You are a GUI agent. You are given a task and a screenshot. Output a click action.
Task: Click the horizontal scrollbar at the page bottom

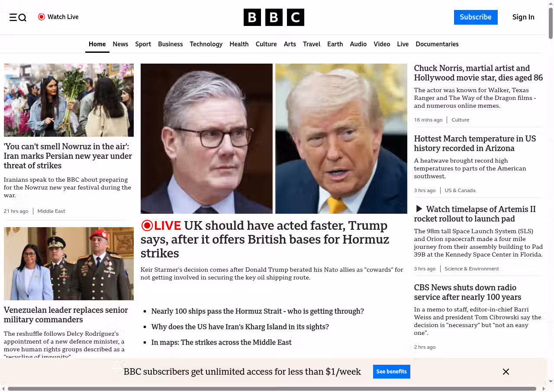[x=272, y=389]
